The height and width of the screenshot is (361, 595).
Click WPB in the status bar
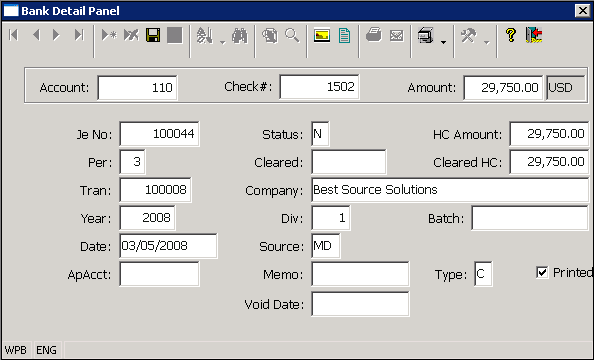(16, 350)
